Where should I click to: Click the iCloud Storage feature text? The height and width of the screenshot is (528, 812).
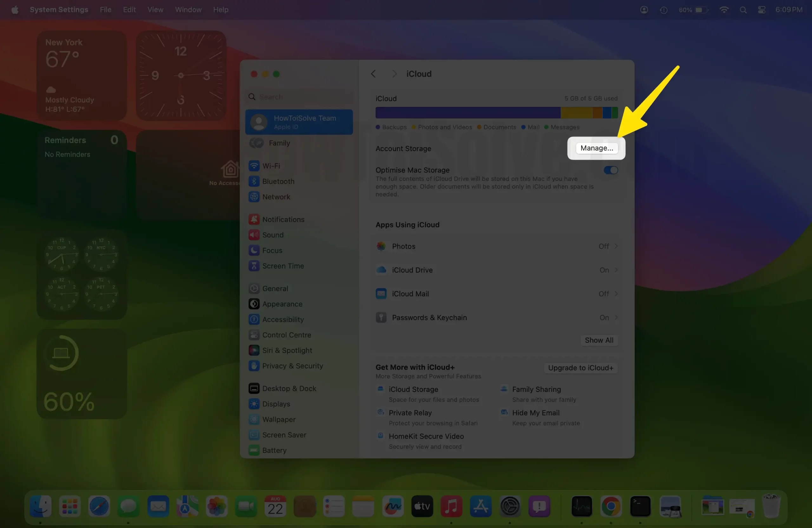(x=413, y=389)
